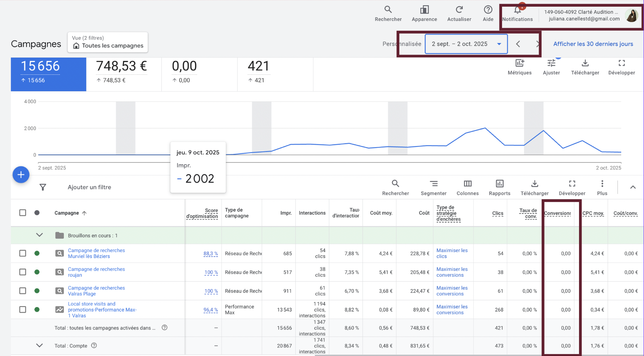The image size is (644, 356).
Task: Click the Brouillons en cours folder icon
Action: [59, 235]
